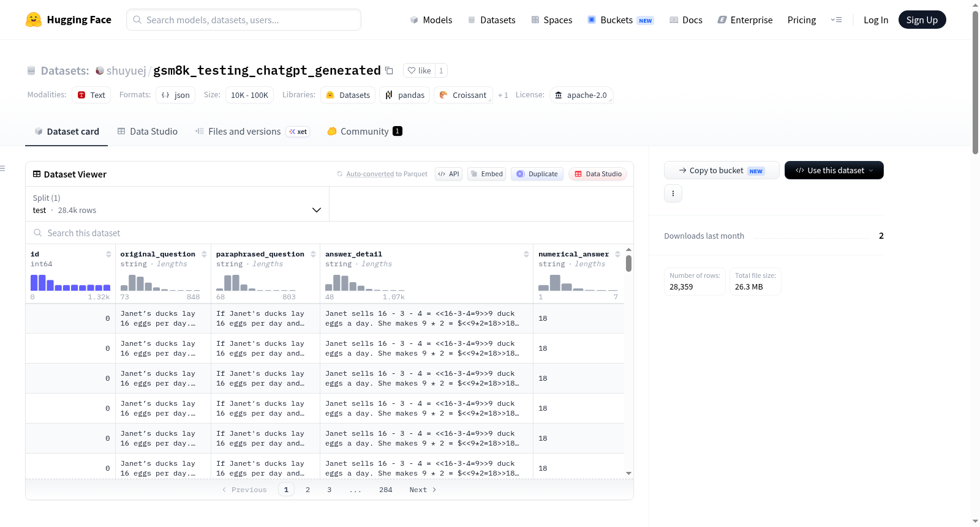Screen dimensions: 980x527
Task: Switch to the Community tab
Action: [364, 131]
